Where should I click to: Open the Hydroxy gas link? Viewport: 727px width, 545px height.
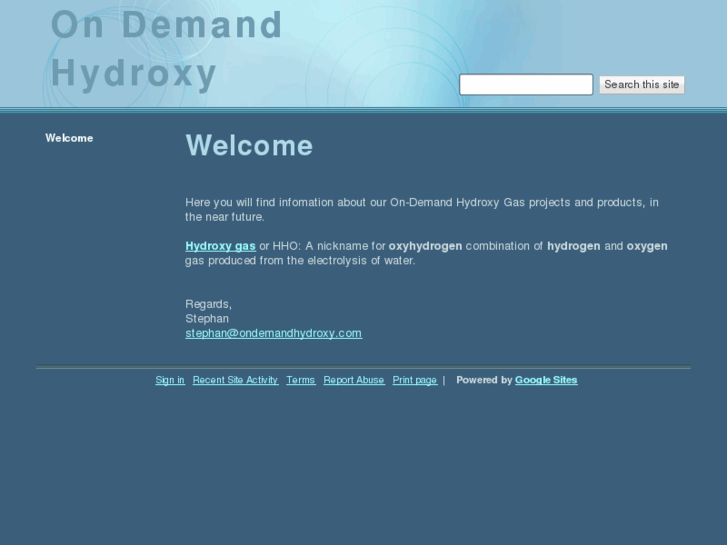point(220,246)
